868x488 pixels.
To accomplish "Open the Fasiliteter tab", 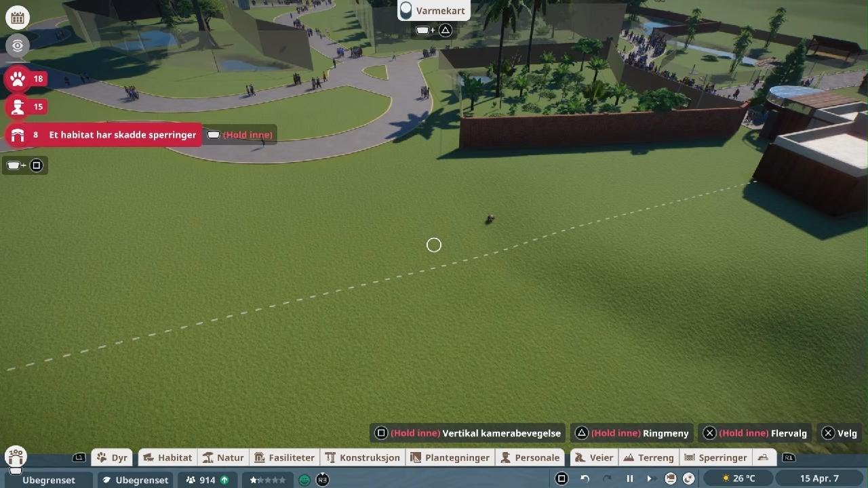I will (x=284, y=457).
